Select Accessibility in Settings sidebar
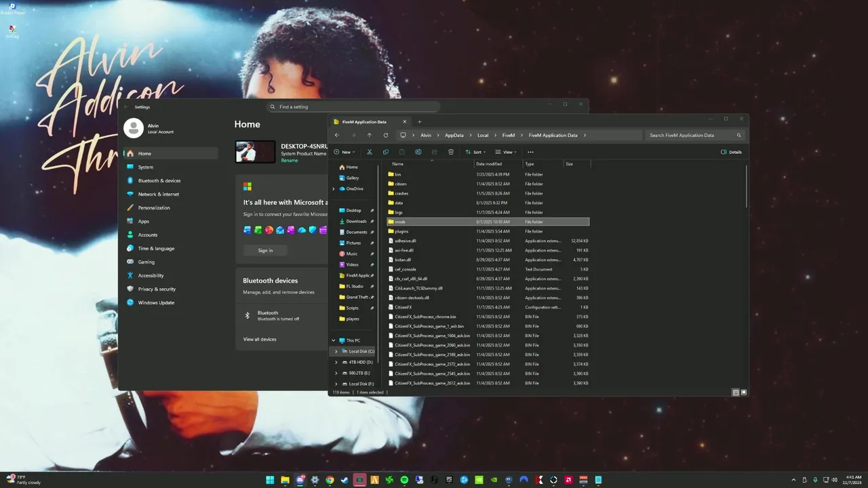Viewport: 868px width, 488px height. [x=171, y=275]
